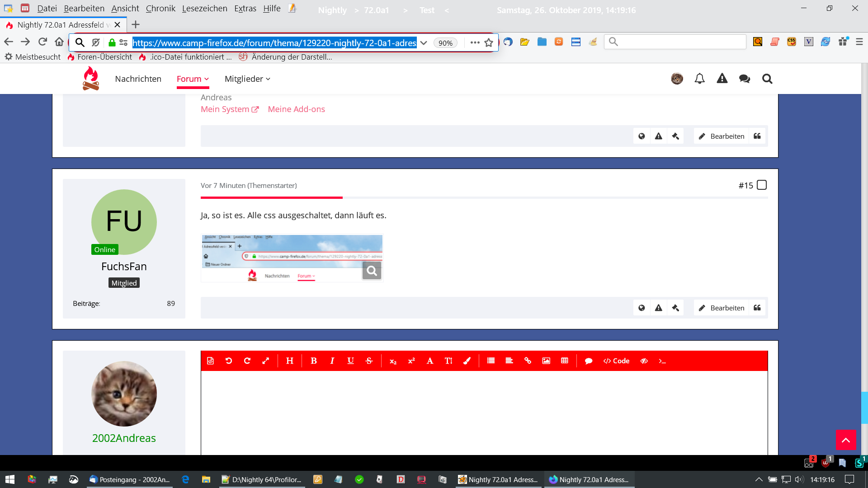Open the Extras menu
868x488 pixels.
tap(245, 8)
